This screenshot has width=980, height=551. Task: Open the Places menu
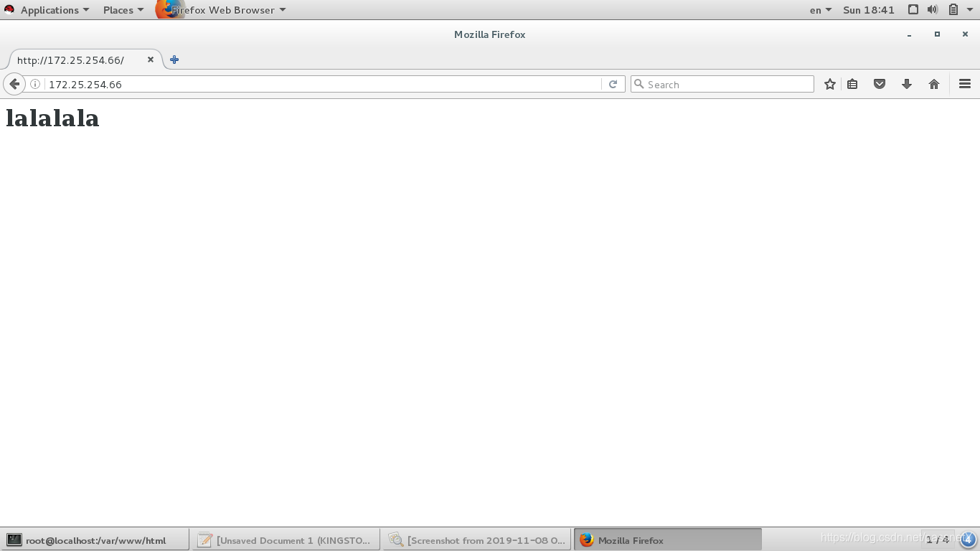pyautogui.click(x=123, y=10)
